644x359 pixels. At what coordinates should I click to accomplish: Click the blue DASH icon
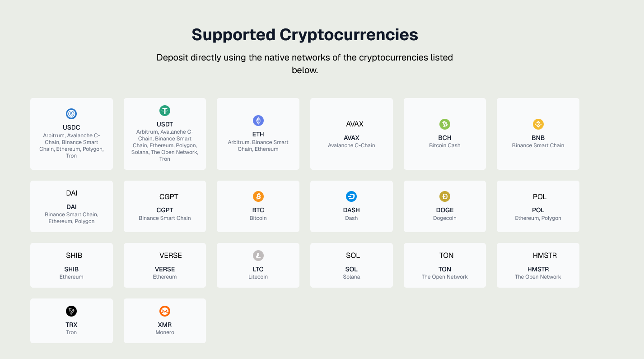(351, 196)
